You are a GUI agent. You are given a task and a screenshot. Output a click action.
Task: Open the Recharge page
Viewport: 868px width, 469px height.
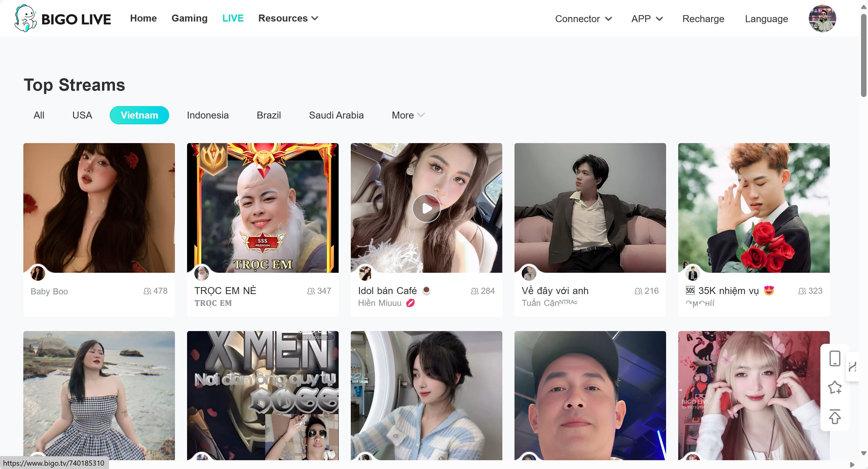(703, 19)
